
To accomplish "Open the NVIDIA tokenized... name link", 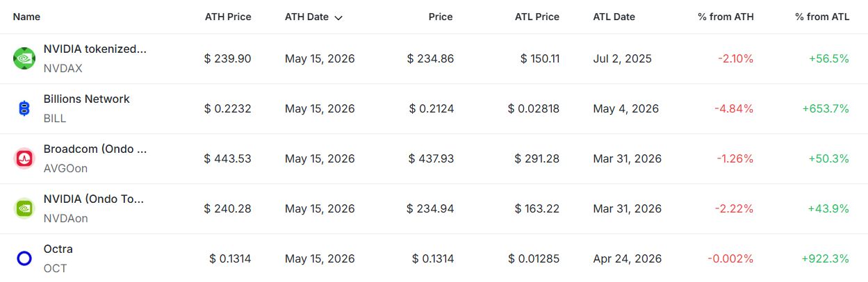I will pyautogui.click(x=95, y=49).
